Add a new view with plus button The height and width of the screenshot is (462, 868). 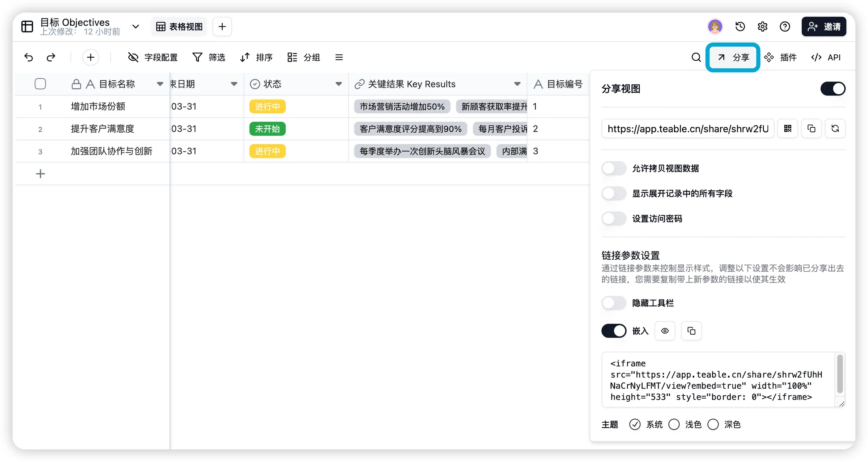coord(222,26)
